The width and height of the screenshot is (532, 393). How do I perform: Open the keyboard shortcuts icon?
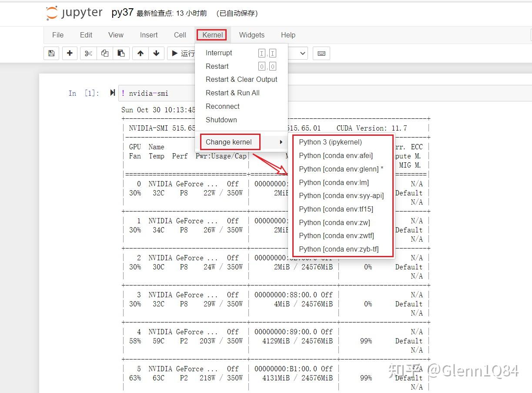(321, 53)
